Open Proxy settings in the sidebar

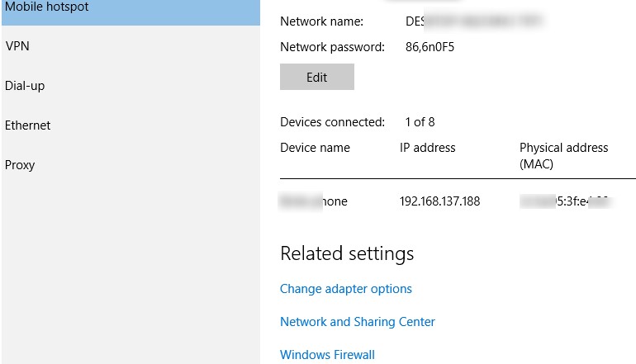[x=20, y=165]
